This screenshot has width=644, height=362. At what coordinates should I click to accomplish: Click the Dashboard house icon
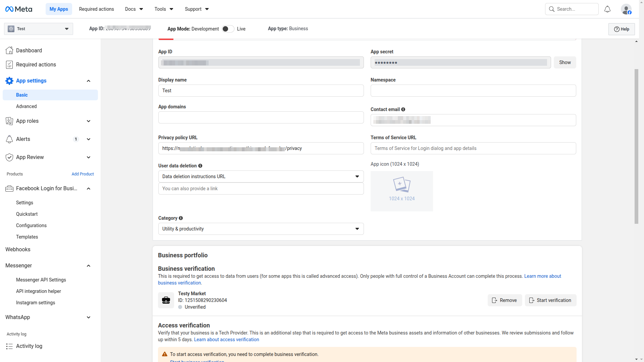[x=9, y=50]
